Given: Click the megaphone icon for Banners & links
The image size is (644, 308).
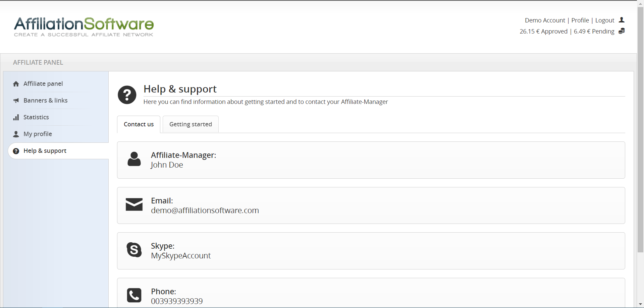Looking at the screenshot, I should (16, 101).
